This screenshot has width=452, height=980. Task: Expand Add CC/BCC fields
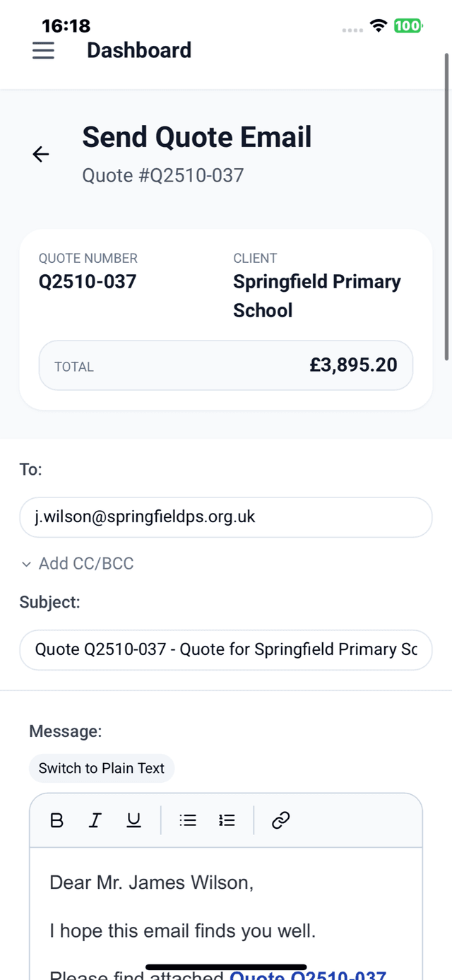(86, 563)
